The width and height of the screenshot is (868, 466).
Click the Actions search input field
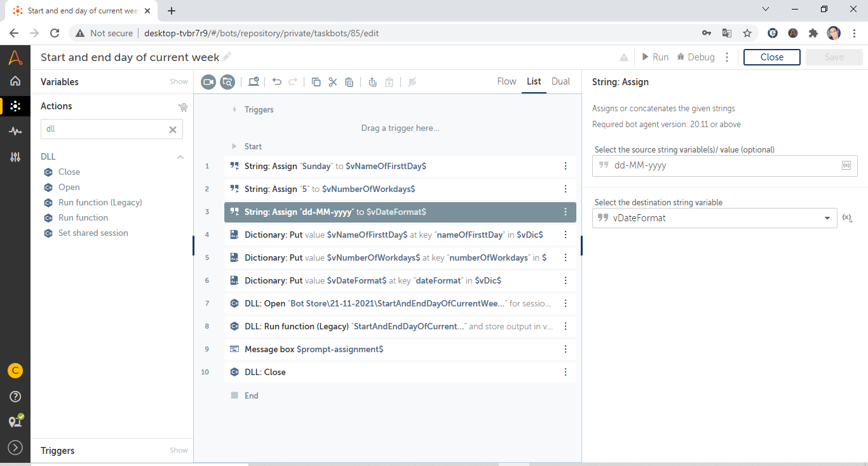[x=105, y=129]
